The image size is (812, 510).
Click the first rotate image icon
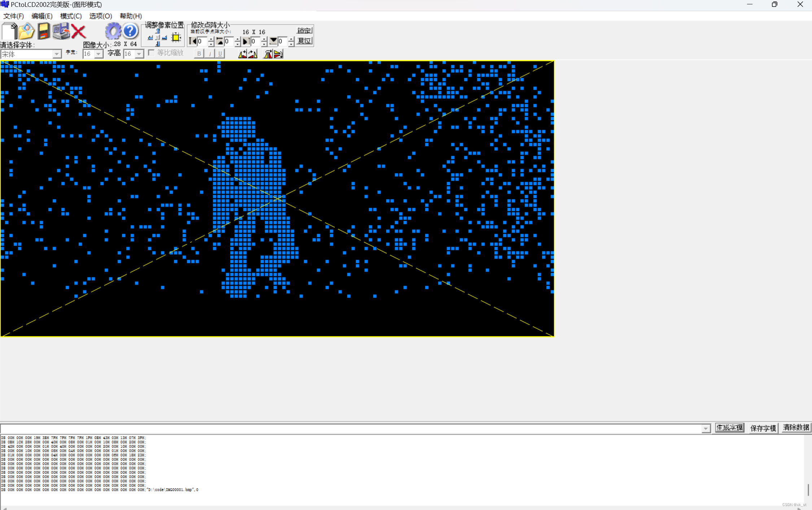click(243, 54)
